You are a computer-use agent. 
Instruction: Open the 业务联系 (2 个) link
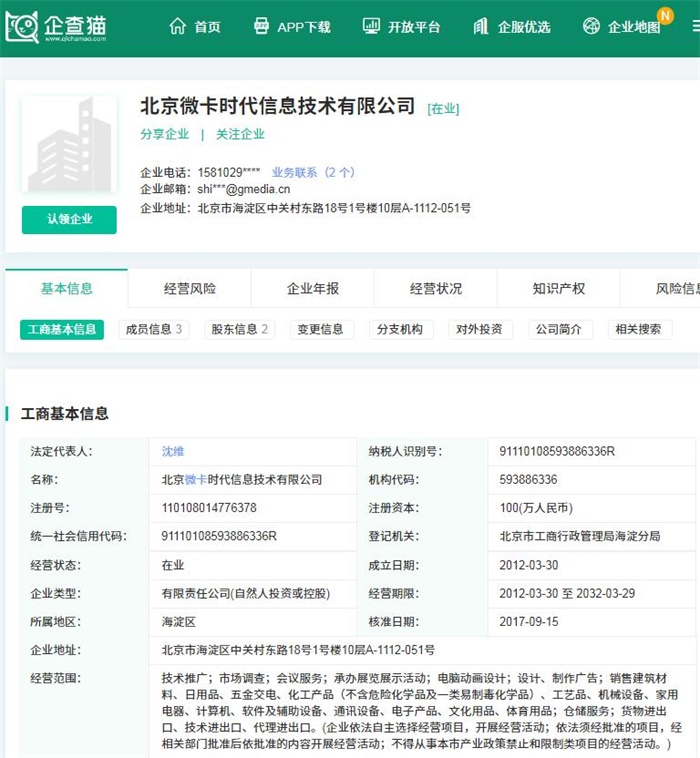click(x=313, y=172)
